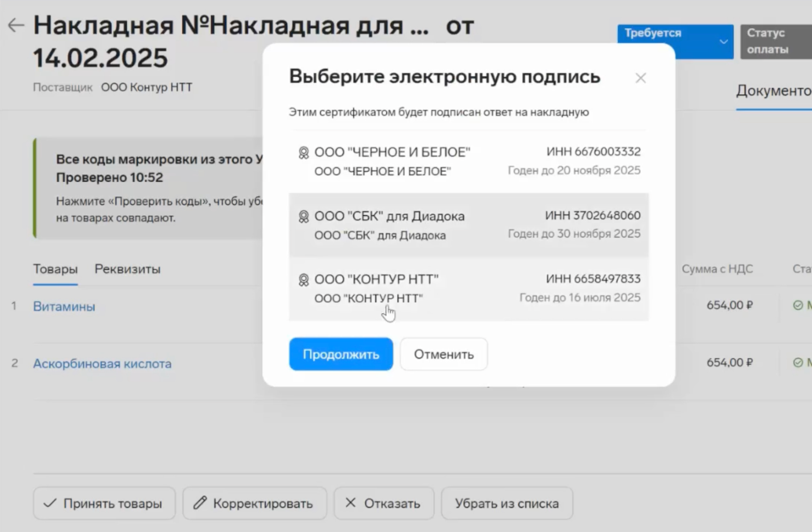The height and width of the screenshot is (532, 812).
Task: Open the Статус оплаты dropdown
Action: coord(776,42)
